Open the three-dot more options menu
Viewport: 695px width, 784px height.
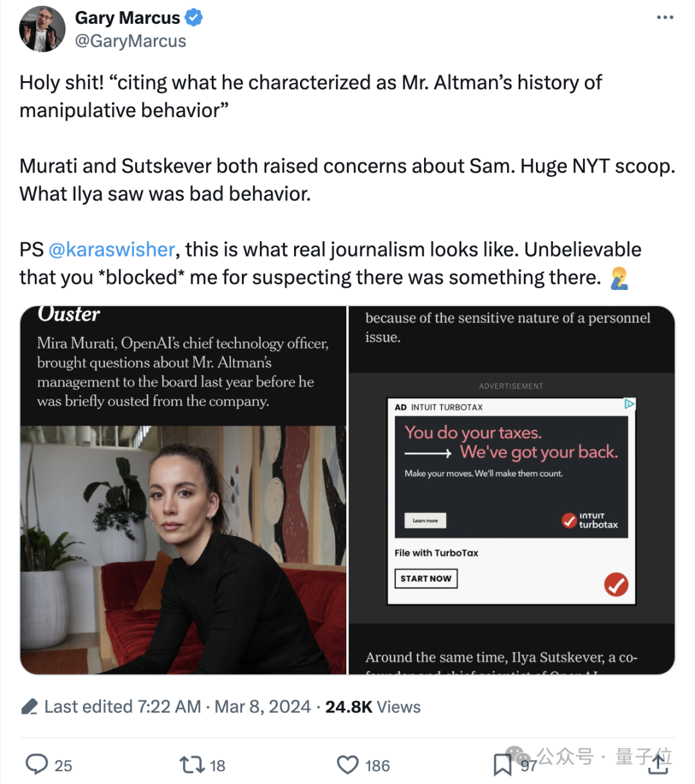pos(665,17)
